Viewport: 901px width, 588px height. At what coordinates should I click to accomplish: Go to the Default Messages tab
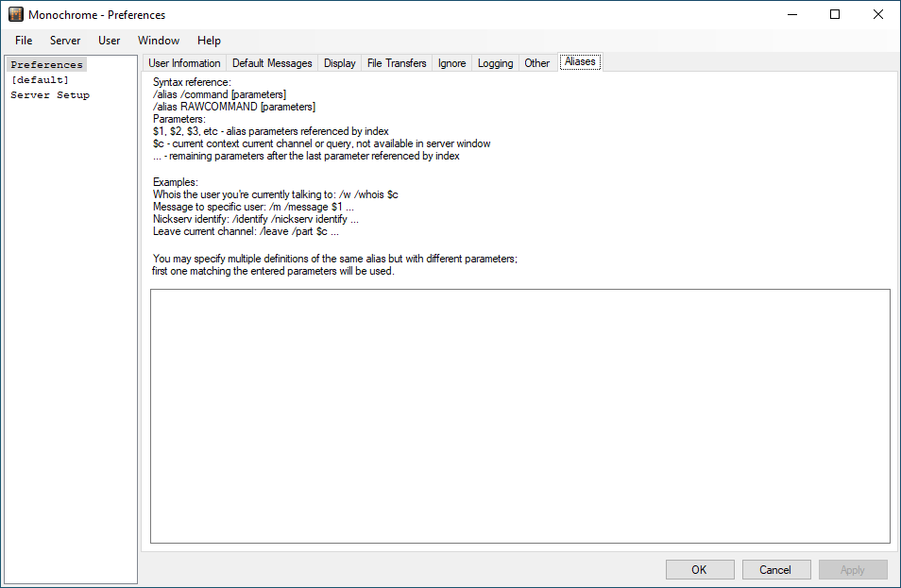pos(272,63)
